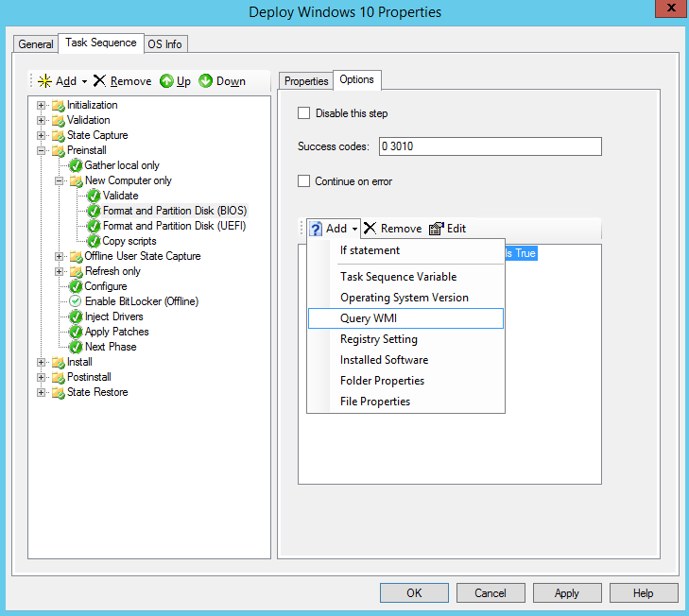Click the Install folder icon
This screenshot has width=689, height=616.
pos(58,363)
